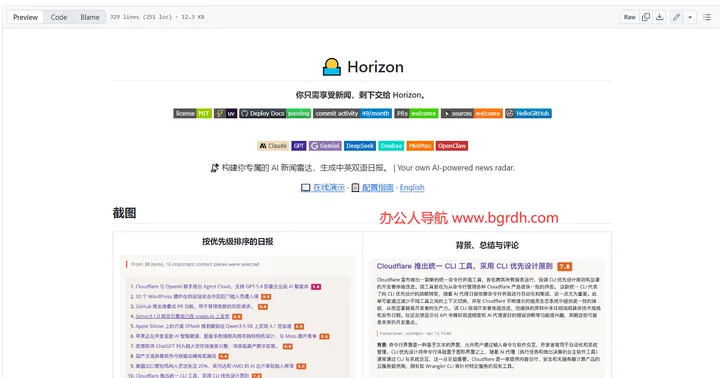Open the 背景、总结与评论 screenshot thumbnail
This screenshot has width=720, height=378.
[x=487, y=318]
